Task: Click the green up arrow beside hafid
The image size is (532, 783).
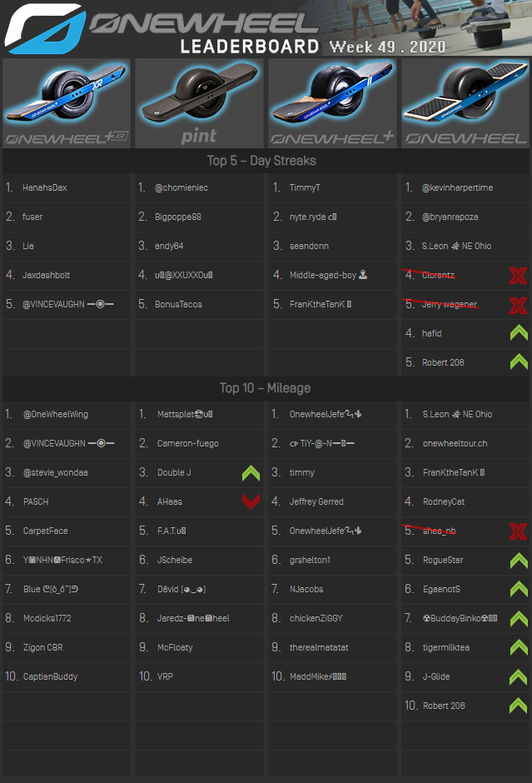Action: click(x=518, y=334)
